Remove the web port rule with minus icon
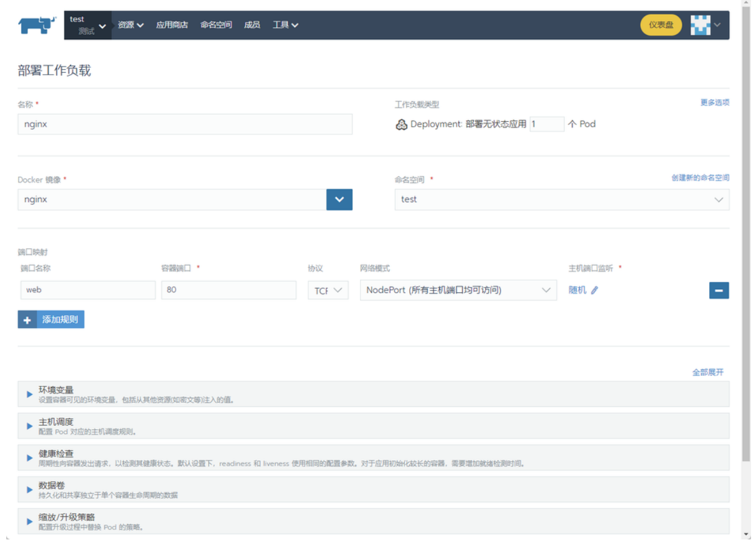 pyautogui.click(x=719, y=290)
